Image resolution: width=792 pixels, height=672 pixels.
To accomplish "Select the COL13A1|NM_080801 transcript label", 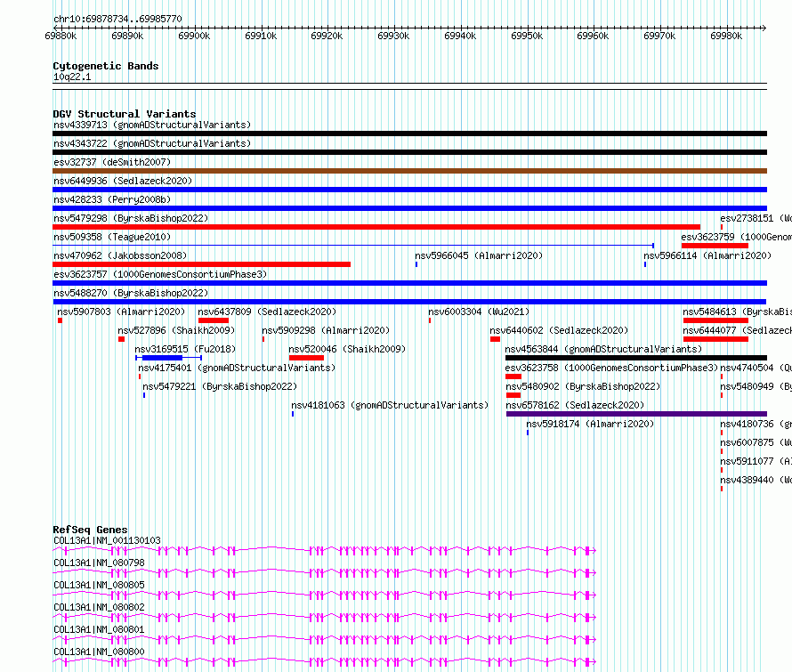I will coord(99,629).
